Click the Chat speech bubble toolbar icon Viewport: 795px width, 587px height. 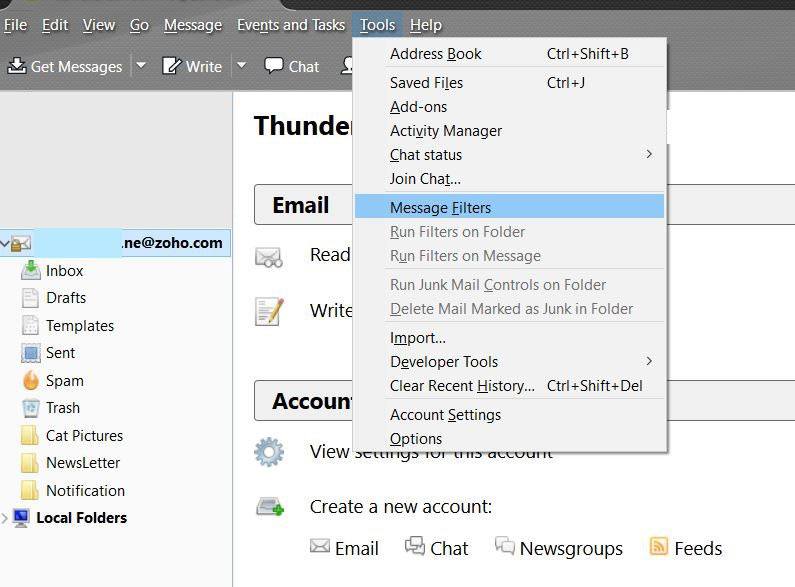click(x=274, y=66)
